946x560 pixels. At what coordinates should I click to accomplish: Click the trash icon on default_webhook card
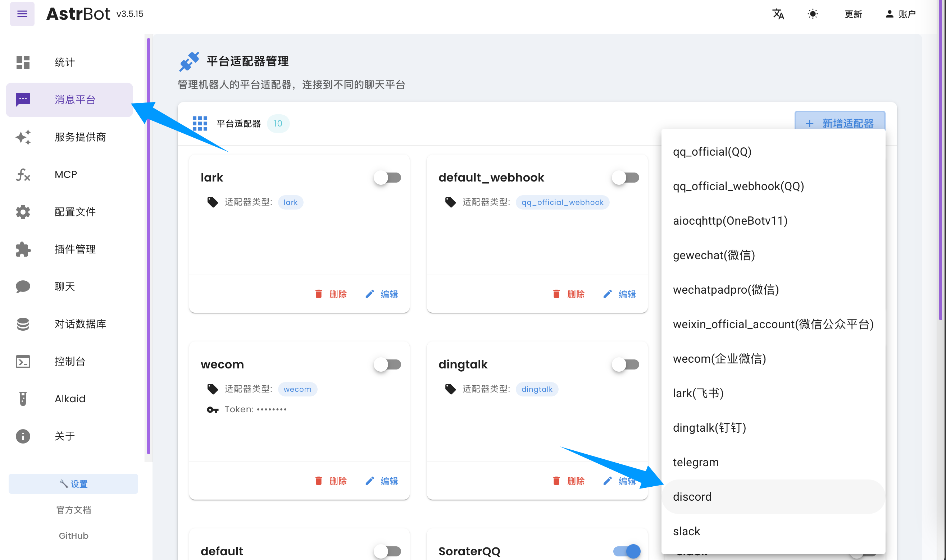556,294
